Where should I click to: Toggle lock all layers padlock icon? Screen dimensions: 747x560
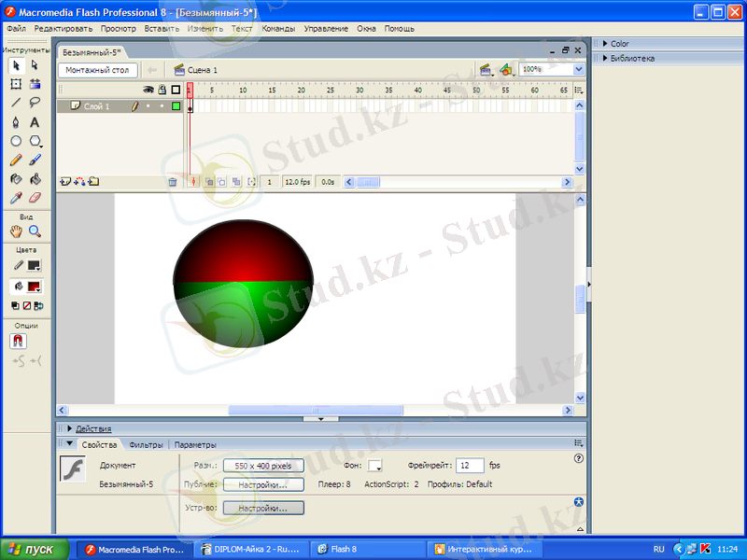pos(162,91)
